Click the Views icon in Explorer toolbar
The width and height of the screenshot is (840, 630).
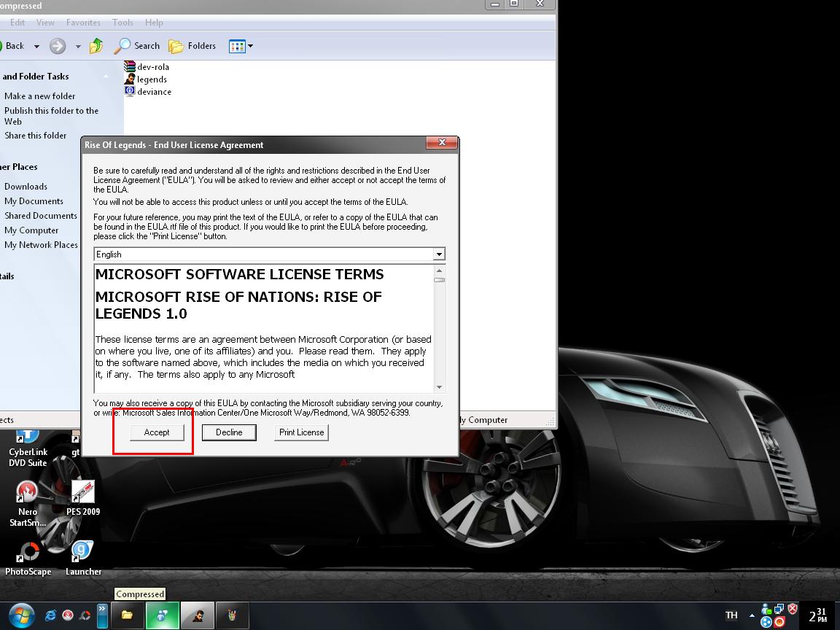click(237, 47)
